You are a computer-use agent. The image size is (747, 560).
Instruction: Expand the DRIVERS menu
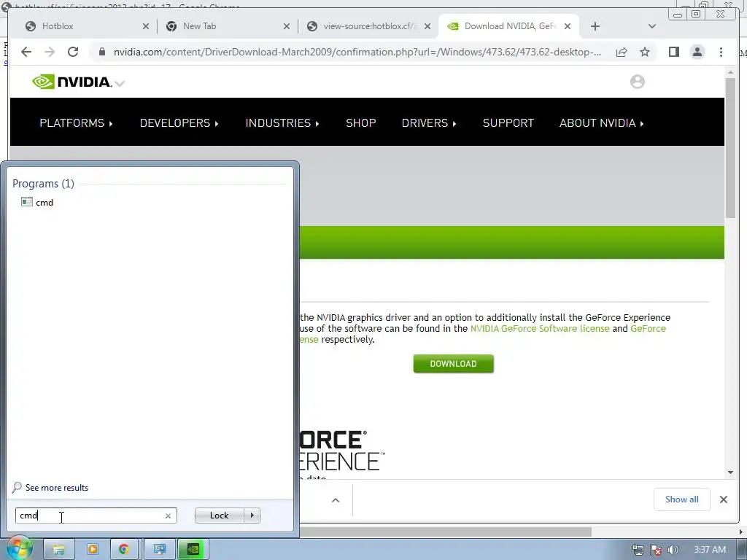click(x=429, y=122)
